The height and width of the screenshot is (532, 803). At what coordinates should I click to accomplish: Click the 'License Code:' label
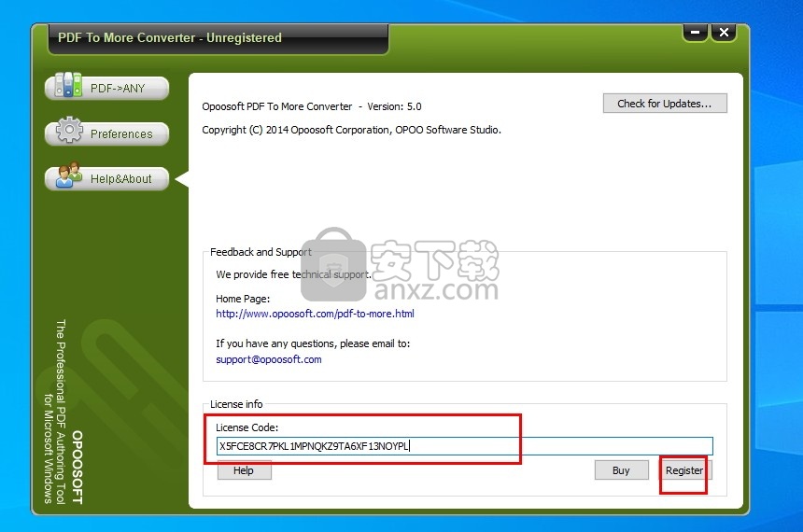tap(247, 427)
